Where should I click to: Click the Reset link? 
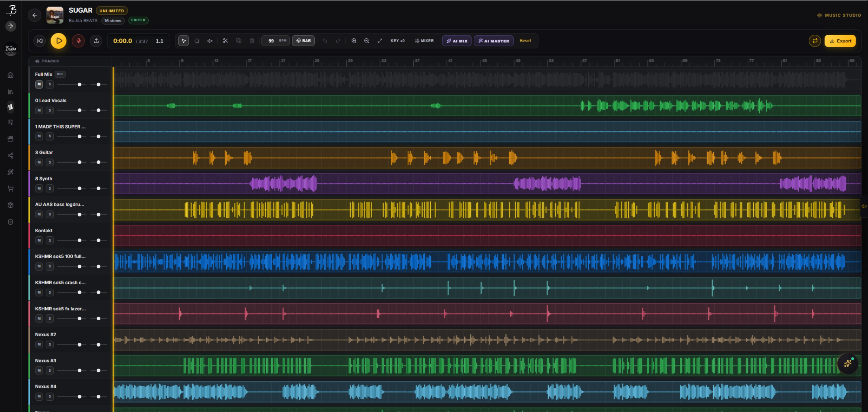click(x=525, y=40)
